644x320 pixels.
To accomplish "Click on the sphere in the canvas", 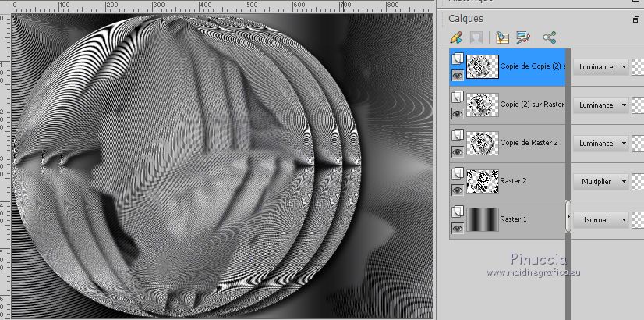I will [x=187, y=165].
